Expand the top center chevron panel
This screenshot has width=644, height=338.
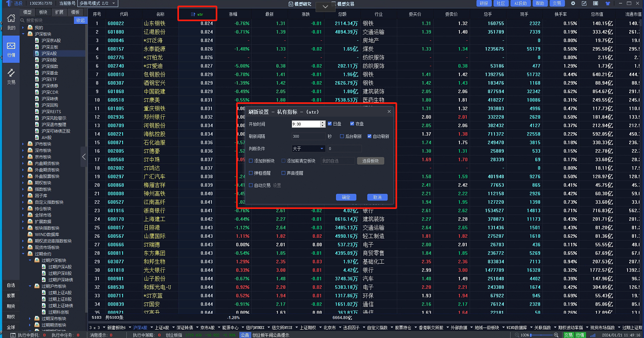tap(325, 6)
